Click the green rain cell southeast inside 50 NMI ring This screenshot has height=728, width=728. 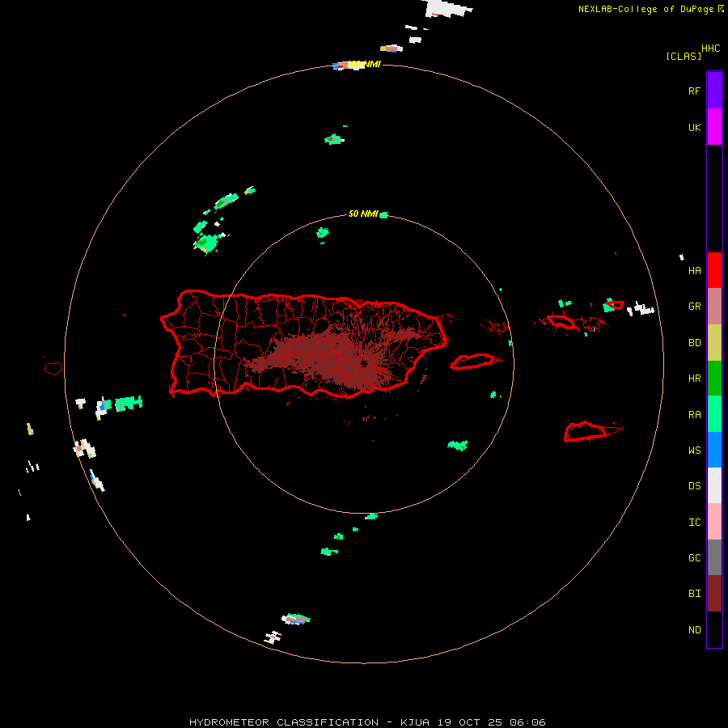point(458,445)
